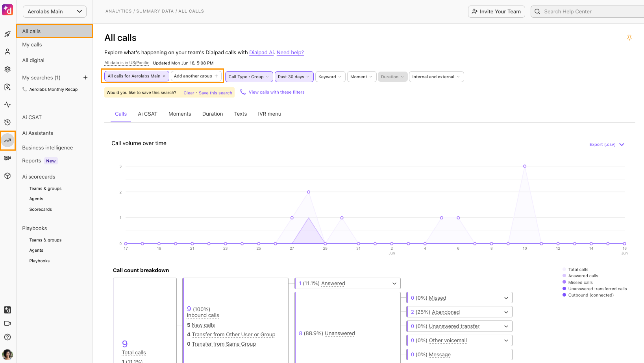Open the cube icon in sidebar
Viewport: 644px width, 363px height.
pos(7,176)
